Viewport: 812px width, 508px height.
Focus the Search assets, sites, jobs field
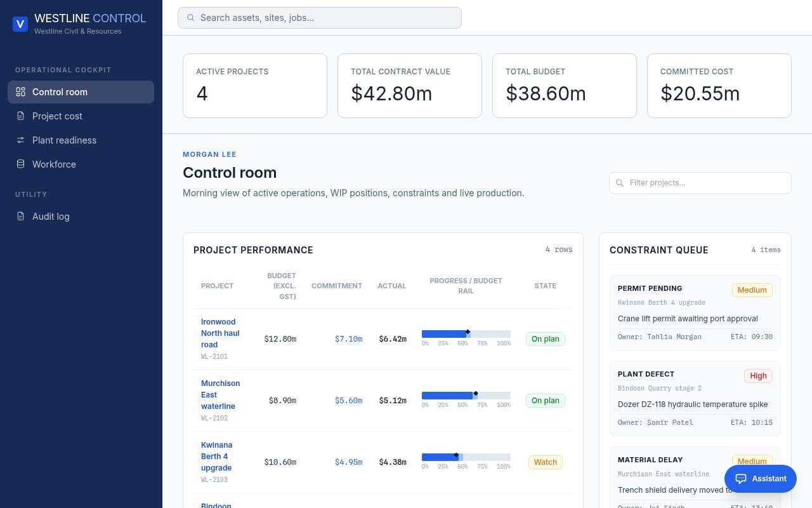pyautogui.click(x=320, y=18)
